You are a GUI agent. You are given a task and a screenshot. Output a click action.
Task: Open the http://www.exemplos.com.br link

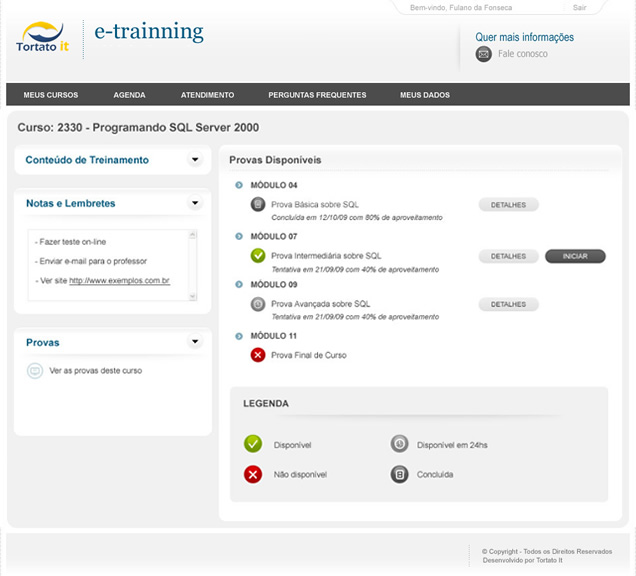coord(120,280)
